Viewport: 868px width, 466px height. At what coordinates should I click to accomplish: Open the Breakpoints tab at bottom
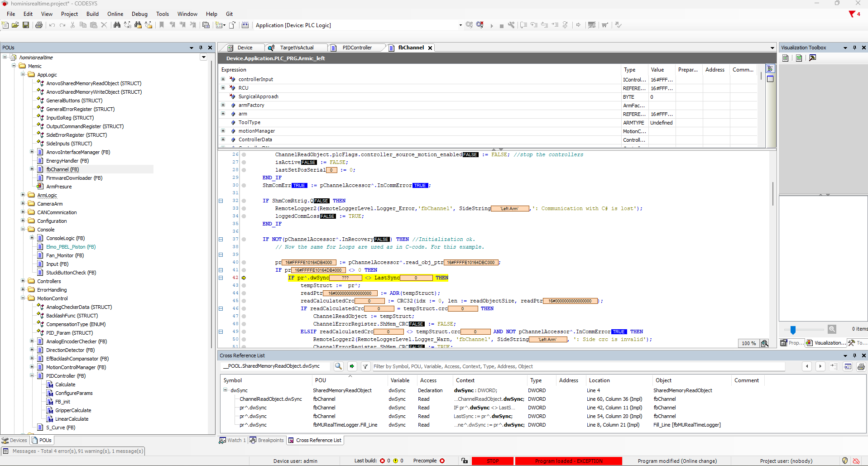267,440
